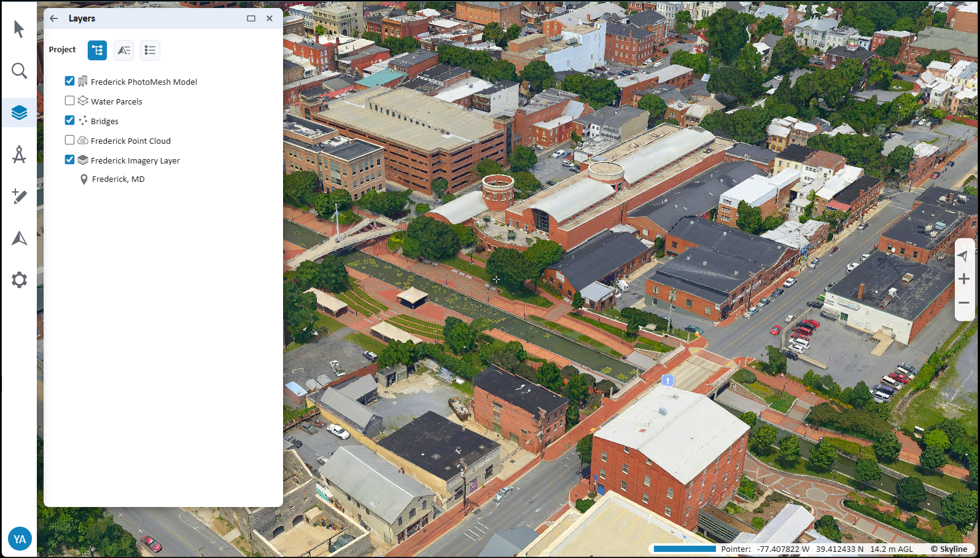Screen dimensions: 980x558
Task: Select Frederick PhotoMesh Model label
Action: coord(144,82)
